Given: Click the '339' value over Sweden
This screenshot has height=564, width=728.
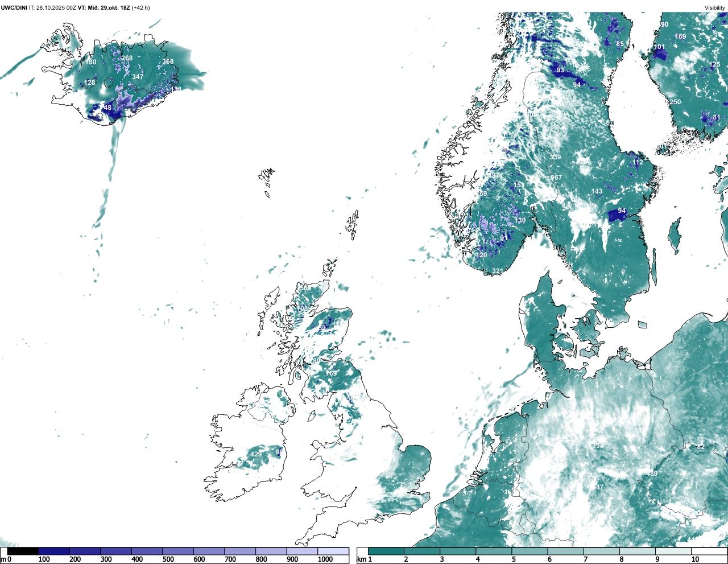Looking at the screenshot, I should pyautogui.click(x=556, y=157).
